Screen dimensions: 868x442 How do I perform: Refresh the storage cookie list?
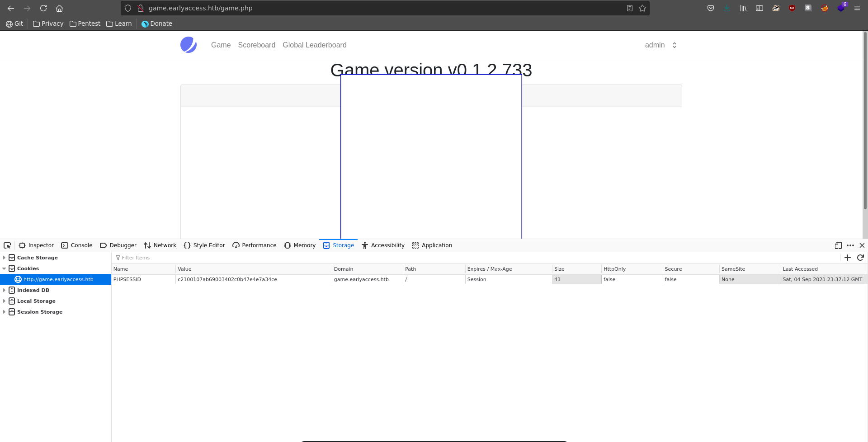tap(860, 258)
